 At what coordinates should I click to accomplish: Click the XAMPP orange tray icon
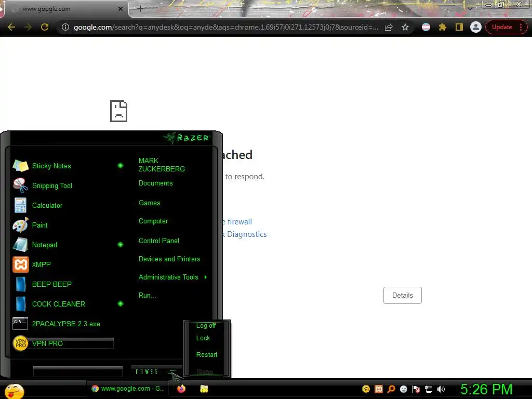coord(379,389)
